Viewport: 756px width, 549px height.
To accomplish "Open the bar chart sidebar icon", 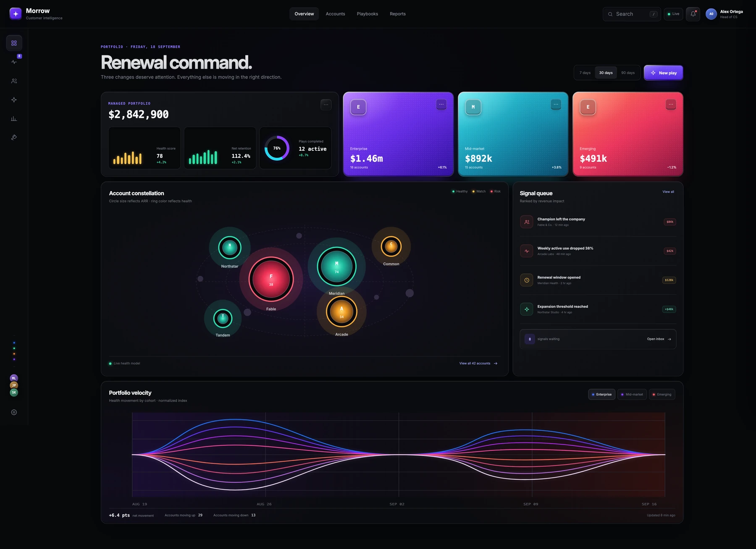I will coord(14,118).
